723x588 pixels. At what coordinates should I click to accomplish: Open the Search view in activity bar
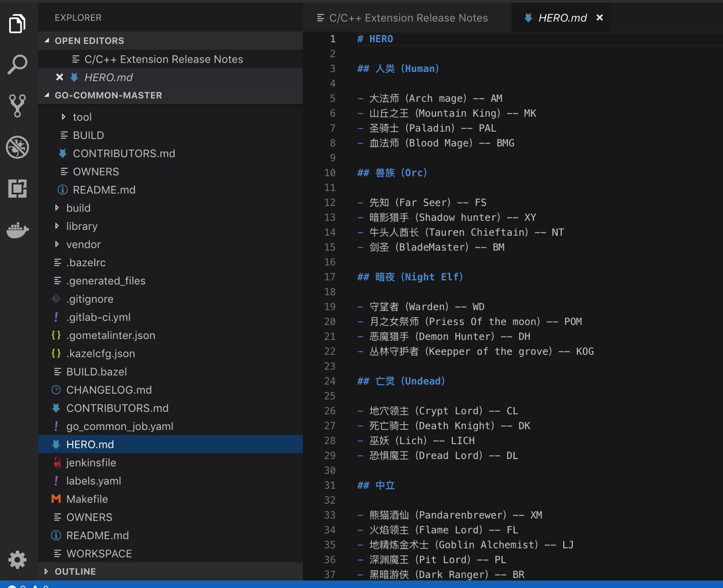coord(18,64)
